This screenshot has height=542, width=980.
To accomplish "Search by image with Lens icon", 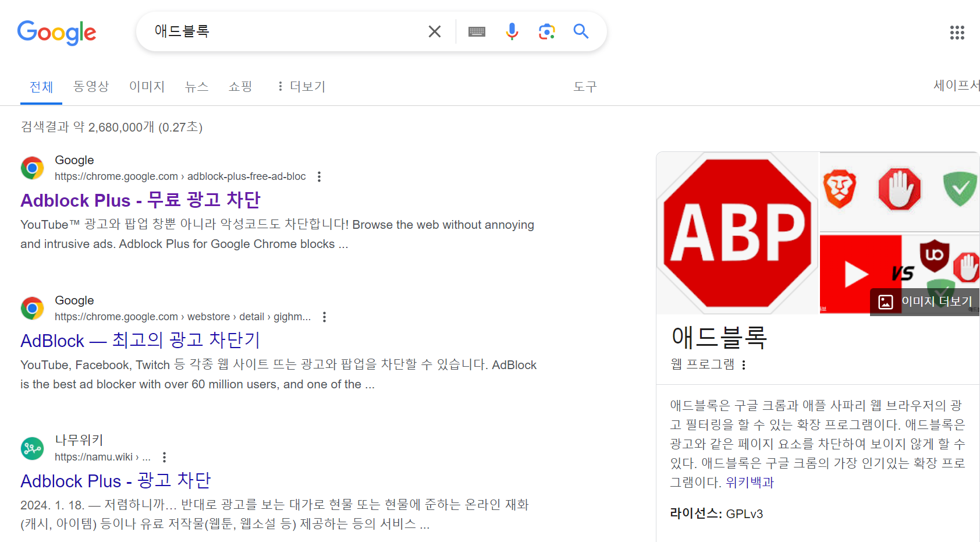I will [x=546, y=31].
